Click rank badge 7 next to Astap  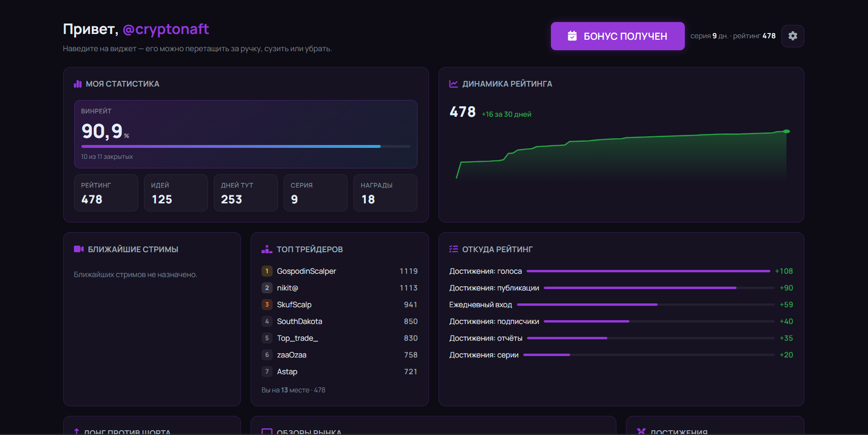tap(267, 372)
